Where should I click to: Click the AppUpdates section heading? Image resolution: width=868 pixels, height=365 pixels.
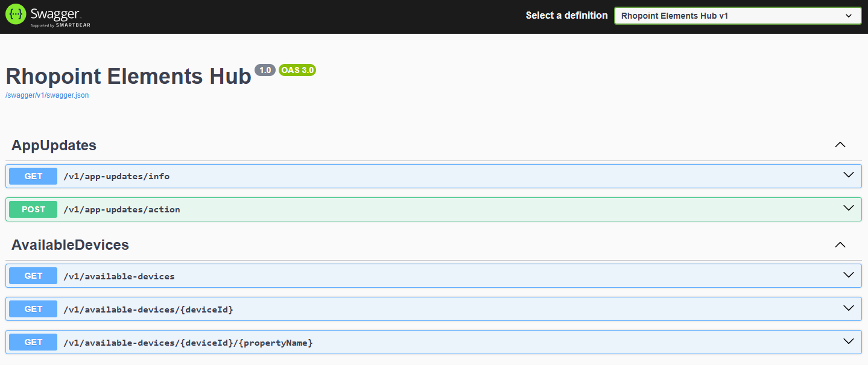point(54,145)
